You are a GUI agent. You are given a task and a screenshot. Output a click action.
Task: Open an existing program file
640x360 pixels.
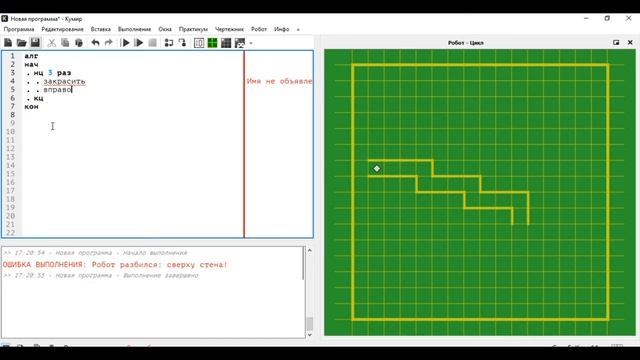[x=21, y=43]
